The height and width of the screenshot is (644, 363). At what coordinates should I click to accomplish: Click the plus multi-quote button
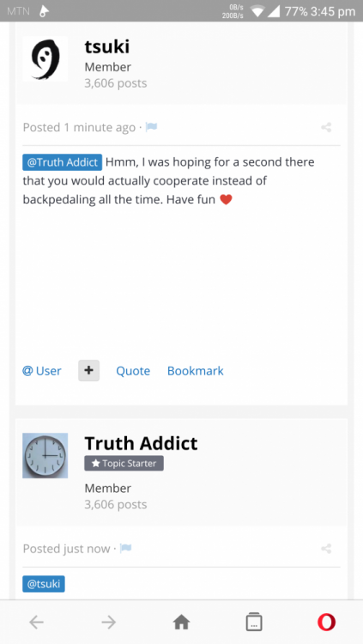point(88,370)
